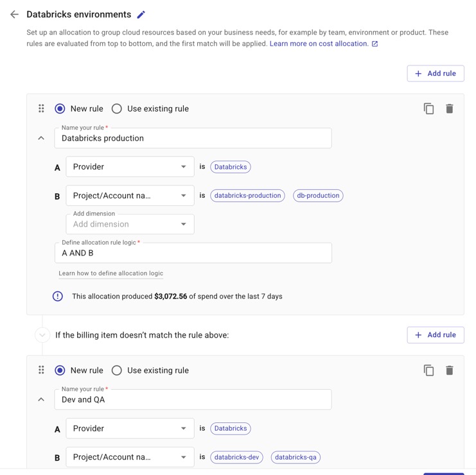Go back using the left arrow icon

tap(14, 14)
